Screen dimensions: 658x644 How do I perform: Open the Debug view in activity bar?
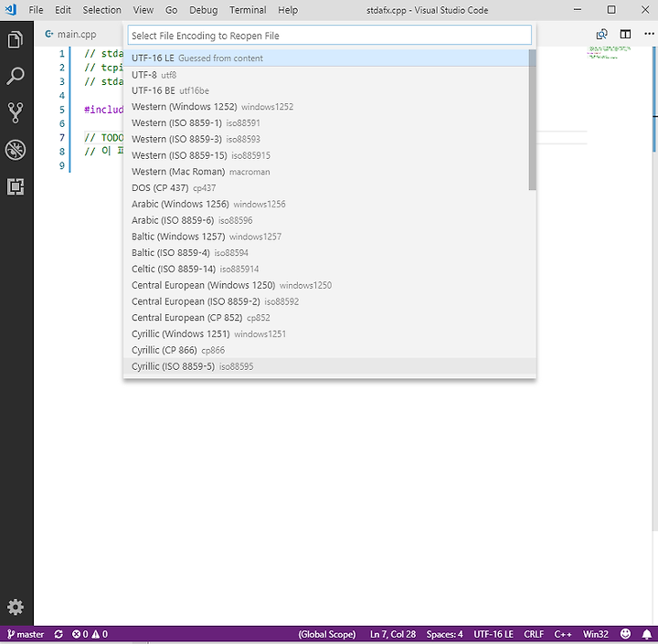(16, 150)
